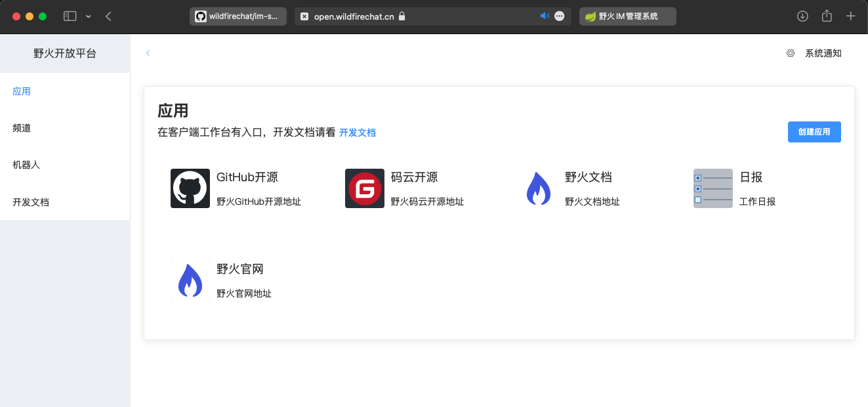Open the 码云开源 Gitee icon
Screen dimensions: 868x407
click(365, 188)
